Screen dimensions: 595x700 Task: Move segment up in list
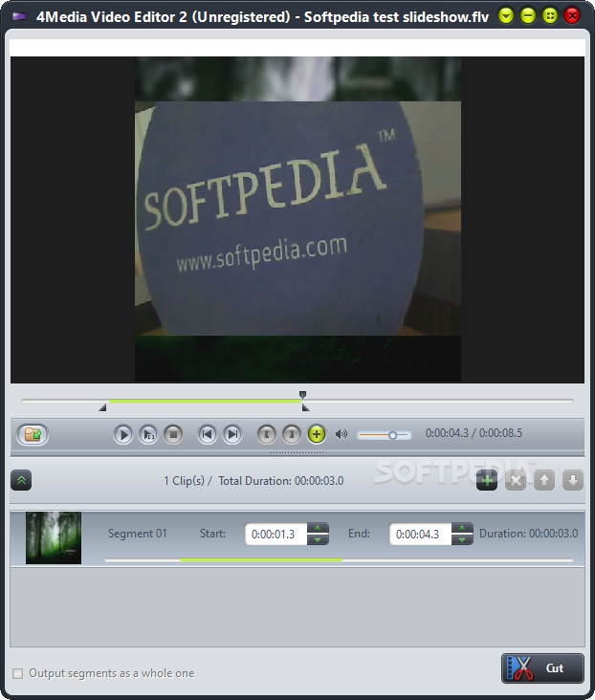coord(544,480)
